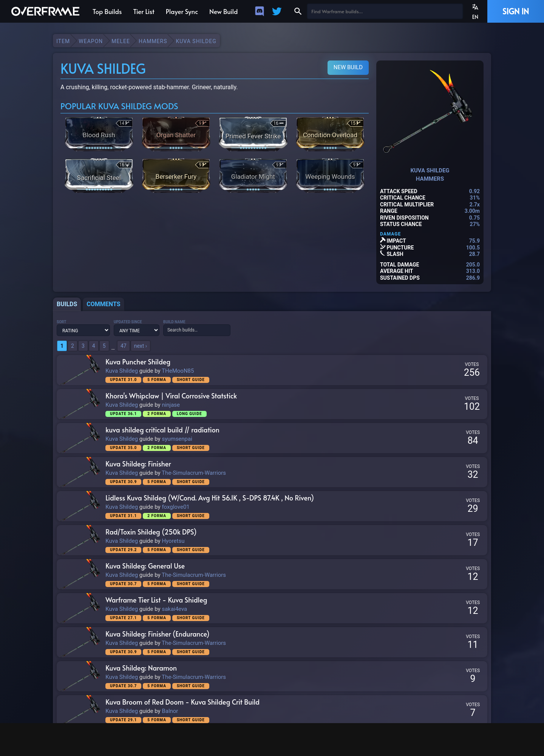This screenshot has height=756, width=544.
Task: Visit author syumsenpai's profile
Action: [x=177, y=439]
